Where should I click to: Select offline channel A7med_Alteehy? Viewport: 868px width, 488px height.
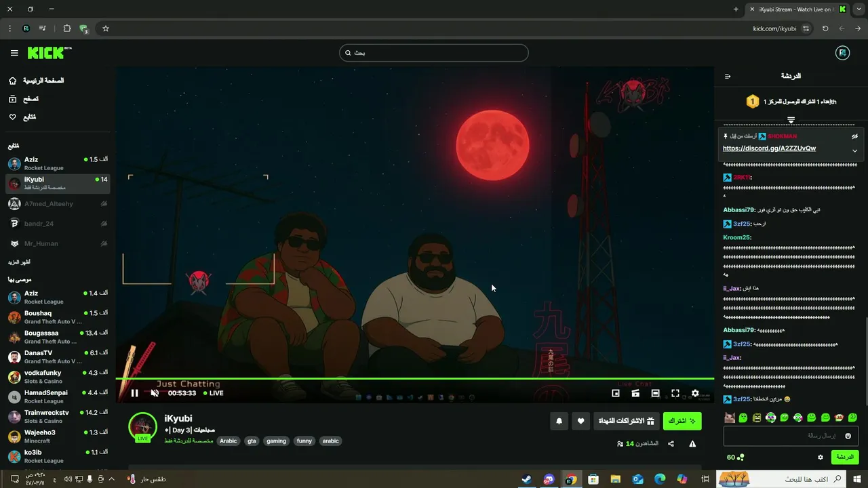pyautogui.click(x=58, y=203)
